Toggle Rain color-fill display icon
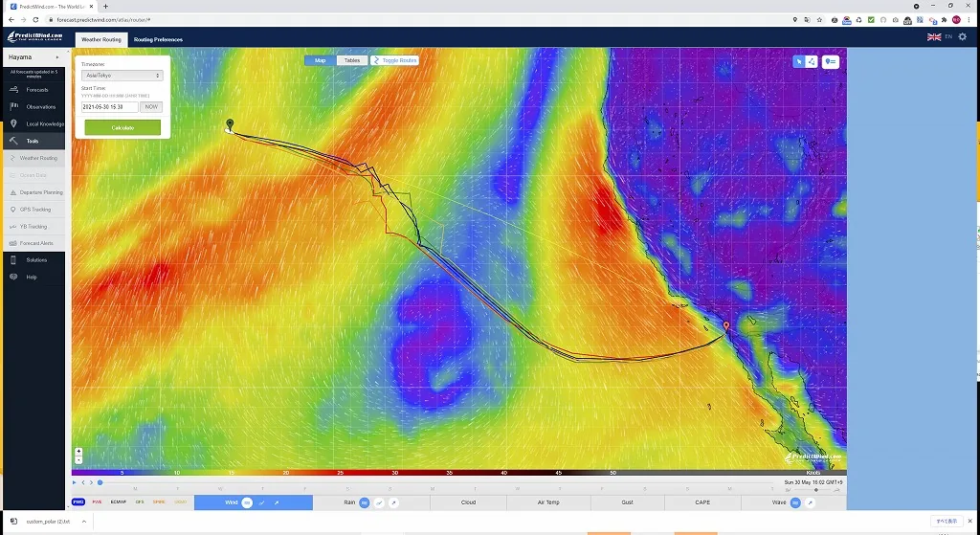The width and height of the screenshot is (980, 535). 365,502
